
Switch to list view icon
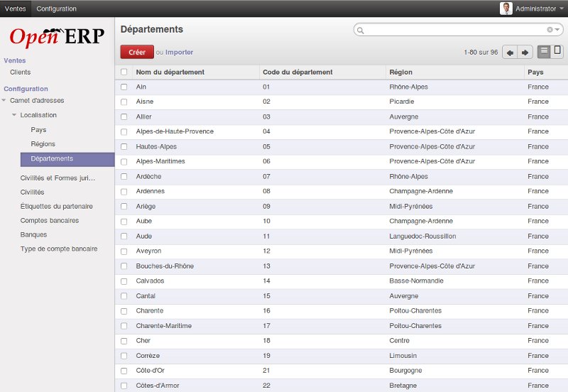click(544, 52)
